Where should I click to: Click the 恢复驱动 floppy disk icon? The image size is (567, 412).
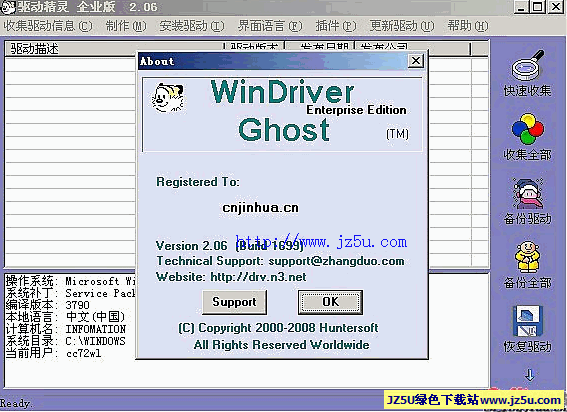click(x=528, y=321)
